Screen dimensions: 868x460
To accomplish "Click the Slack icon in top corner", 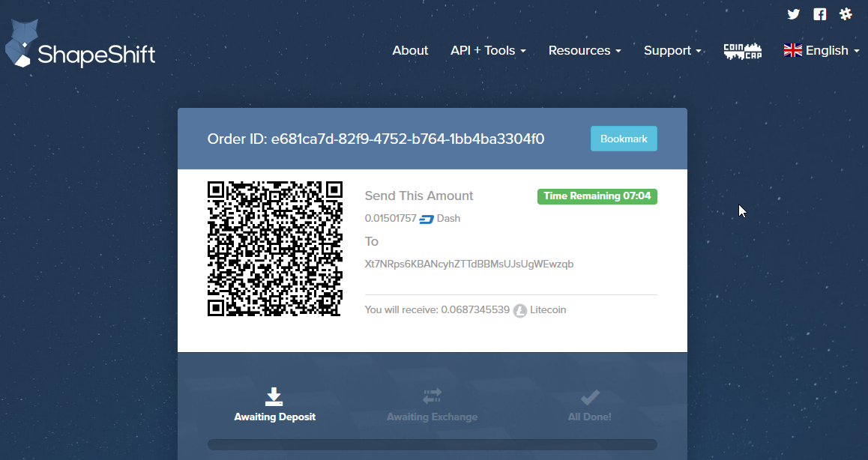I will pos(846,14).
